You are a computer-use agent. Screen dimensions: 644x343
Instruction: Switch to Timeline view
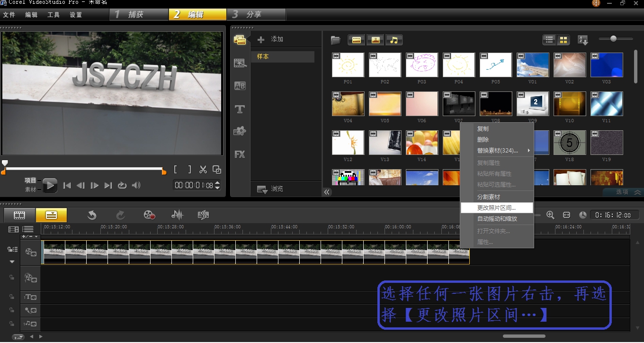point(51,215)
